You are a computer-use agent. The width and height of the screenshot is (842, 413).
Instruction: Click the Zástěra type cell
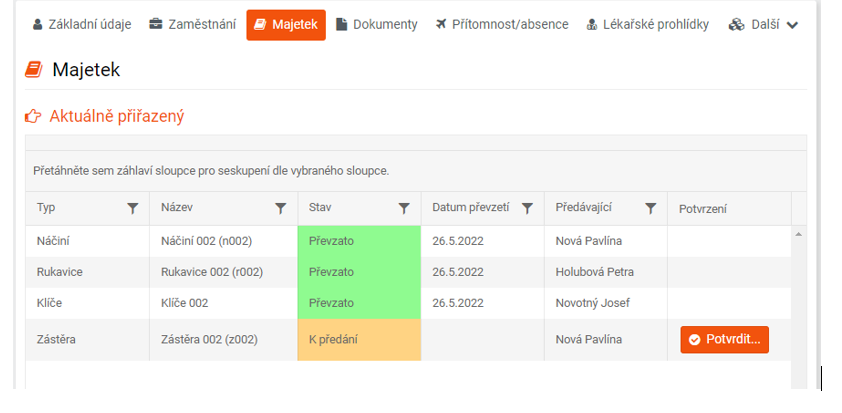[88, 339]
